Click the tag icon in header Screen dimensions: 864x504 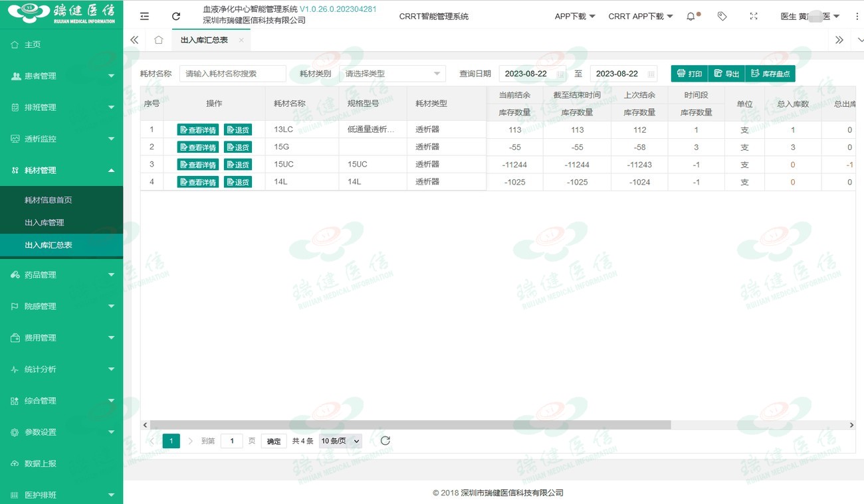pyautogui.click(x=722, y=17)
